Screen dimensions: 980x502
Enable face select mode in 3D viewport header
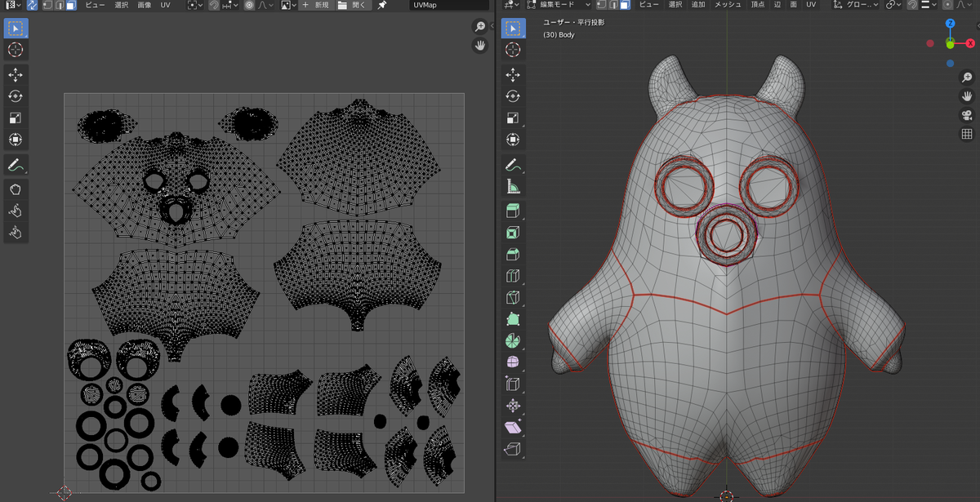click(x=626, y=5)
